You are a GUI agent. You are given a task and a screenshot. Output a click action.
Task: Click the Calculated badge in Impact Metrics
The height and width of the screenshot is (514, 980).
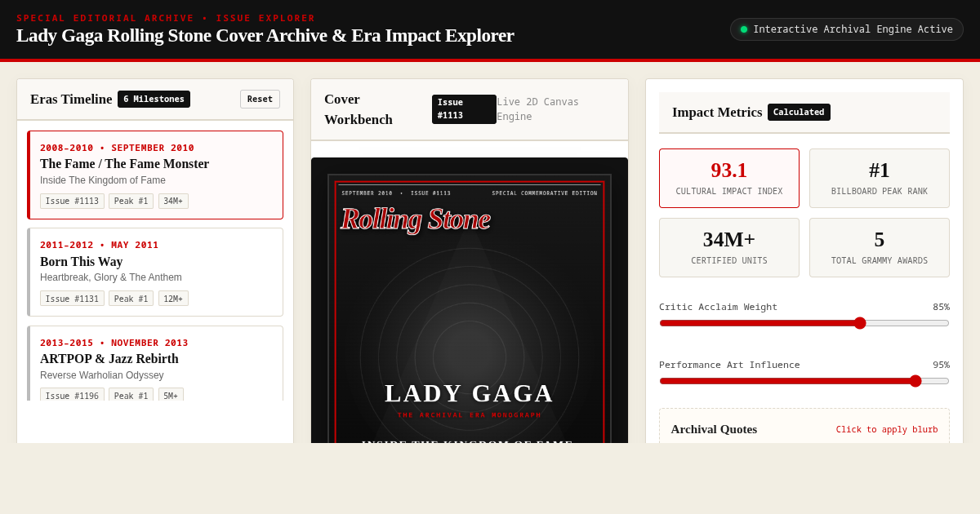coord(799,112)
